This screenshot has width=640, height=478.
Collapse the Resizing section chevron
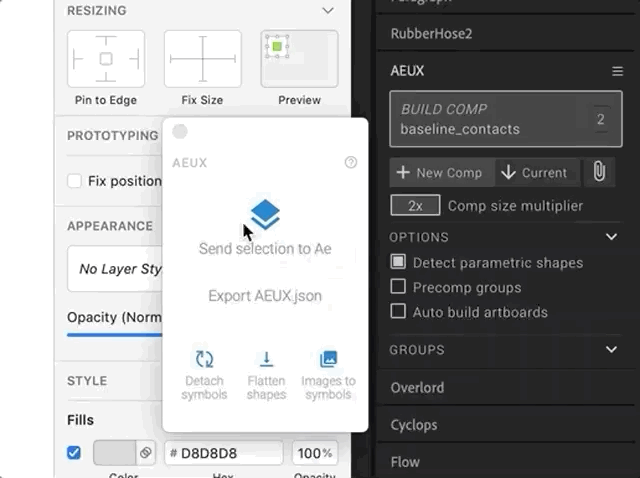coord(327,11)
